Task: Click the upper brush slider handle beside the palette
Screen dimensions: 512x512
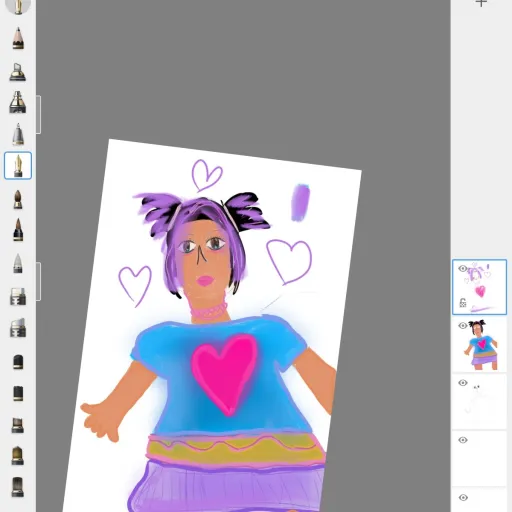Action: [x=39, y=115]
